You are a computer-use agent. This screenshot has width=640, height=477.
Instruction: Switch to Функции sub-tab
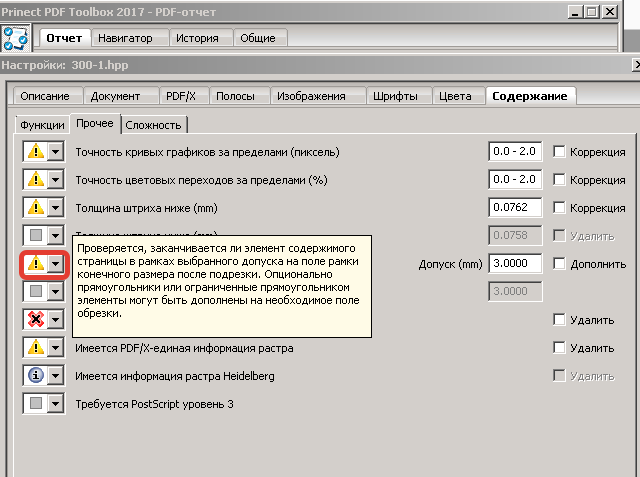coord(42,125)
